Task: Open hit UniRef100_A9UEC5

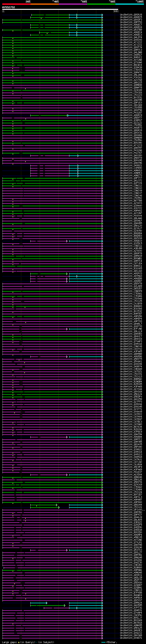Action: tap(131, 17)
